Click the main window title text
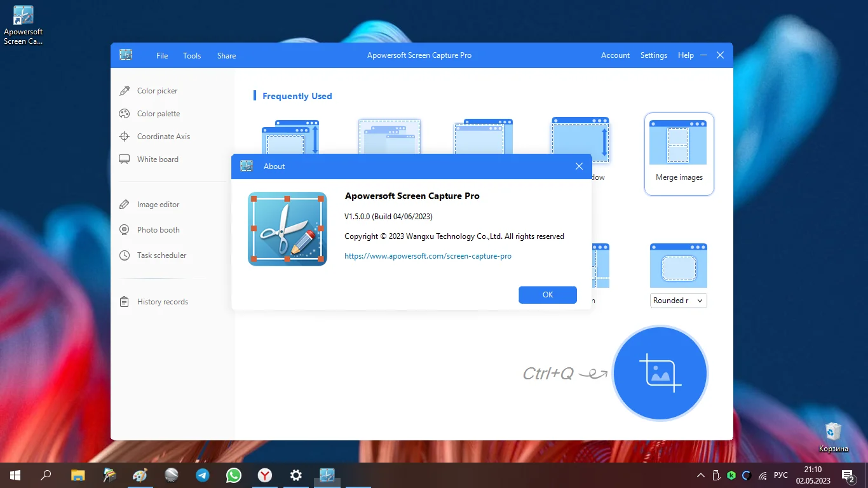This screenshot has height=488, width=868. click(x=419, y=55)
